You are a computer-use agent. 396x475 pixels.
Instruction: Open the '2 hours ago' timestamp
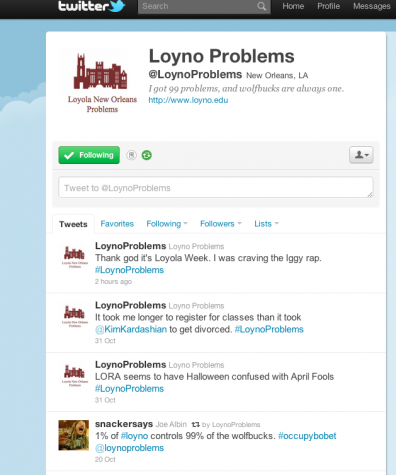[x=113, y=282]
